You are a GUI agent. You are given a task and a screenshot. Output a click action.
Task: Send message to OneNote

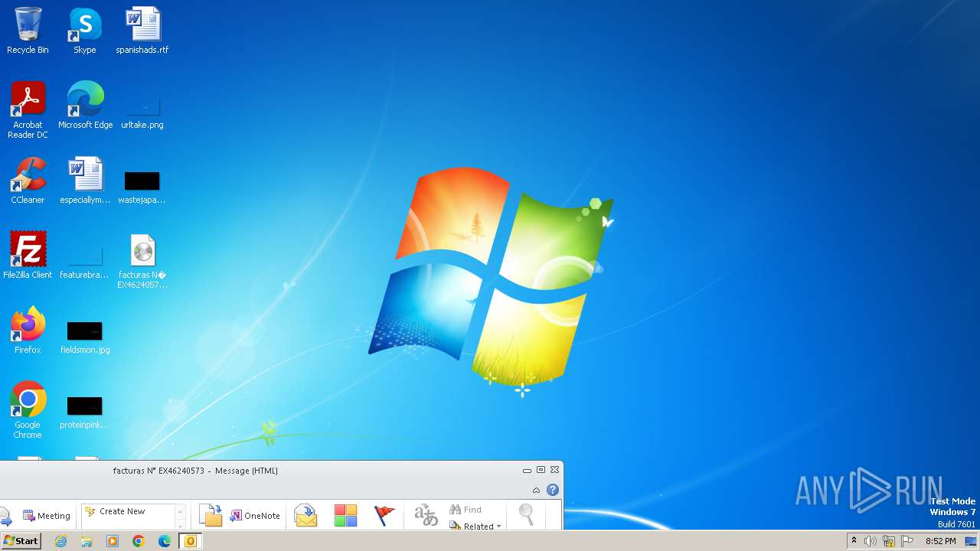256,516
